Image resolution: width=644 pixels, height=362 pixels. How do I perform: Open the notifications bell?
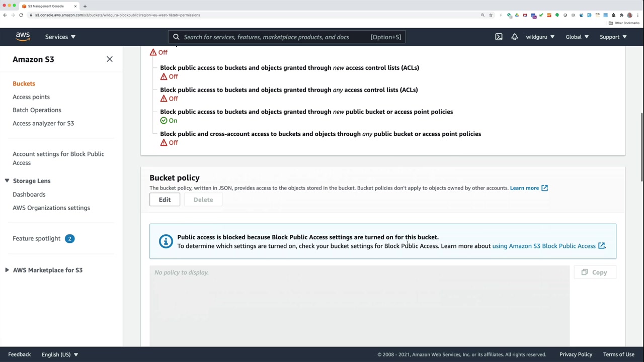pos(514,37)
